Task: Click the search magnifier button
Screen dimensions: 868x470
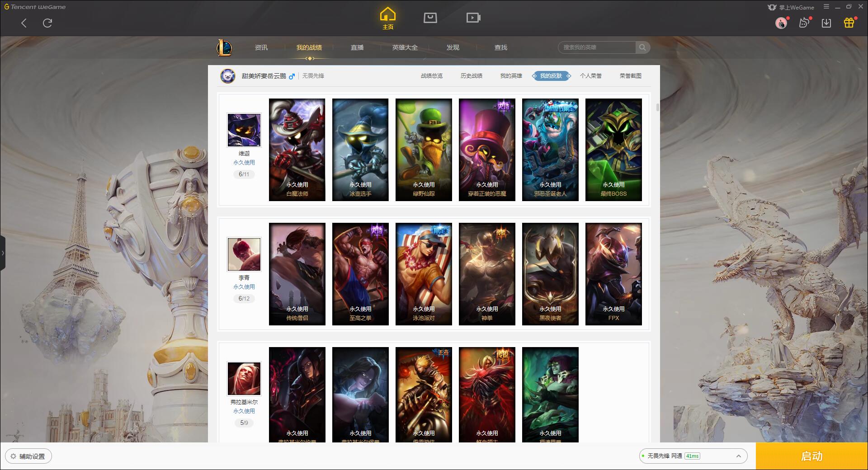Action: pyautogui.click(x=642, y=47)
